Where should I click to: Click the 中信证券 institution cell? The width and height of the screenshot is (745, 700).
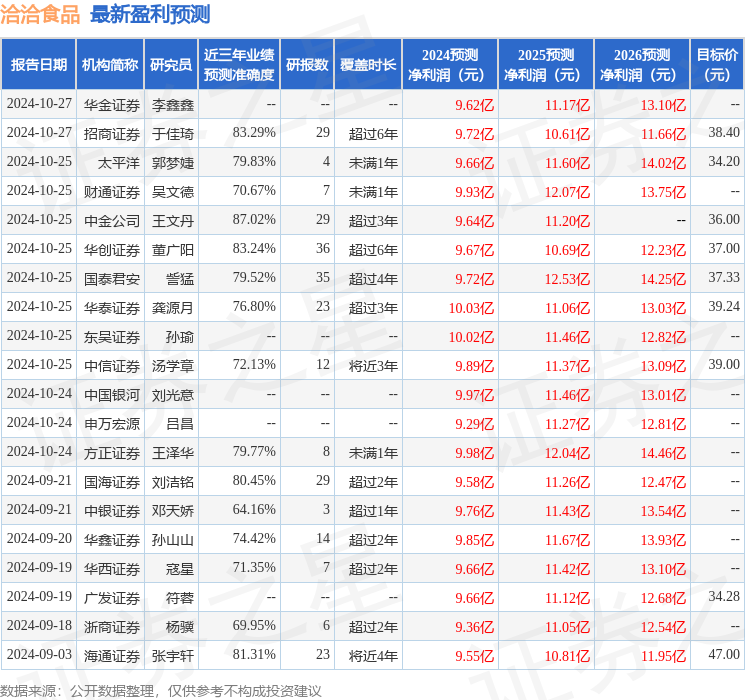pyautogui.click(x=112, y=366)
